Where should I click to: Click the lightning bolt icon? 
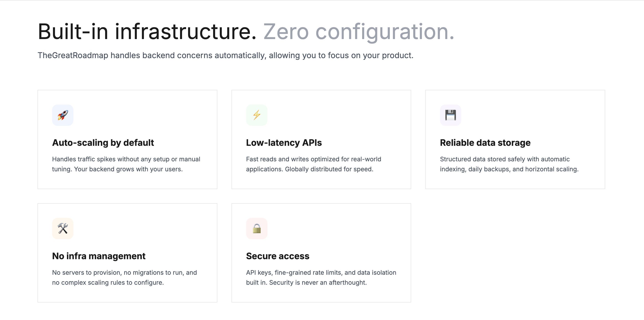point(257,115)
